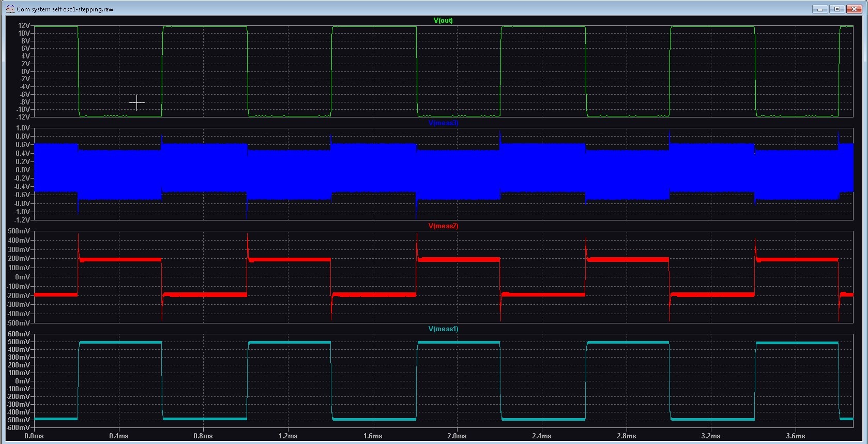Click the V(meas2) trace label

pyautogui.click(x=443, y=226)
